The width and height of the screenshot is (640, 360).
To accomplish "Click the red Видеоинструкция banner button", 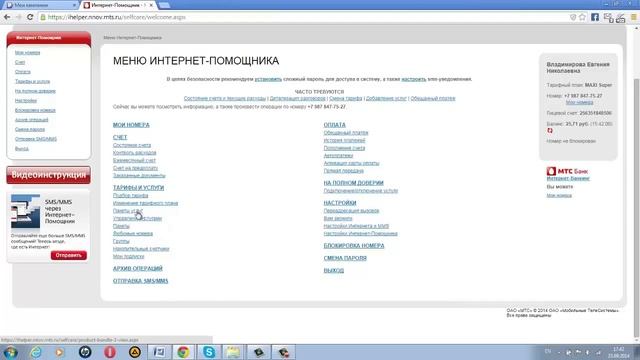I will 49,175.
